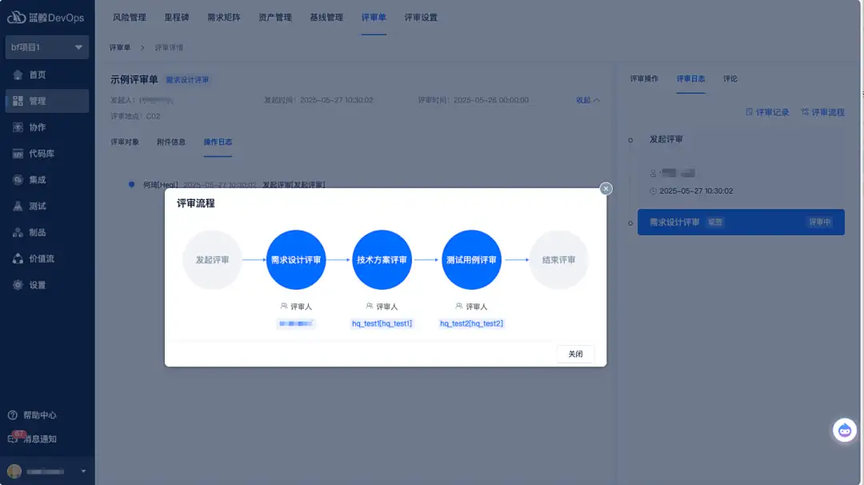Image resolution: width=864 pixels, height=485 pixels.
Task: Click the 评审人 icon under 技术方案评审
Action: tap(369, 306)
